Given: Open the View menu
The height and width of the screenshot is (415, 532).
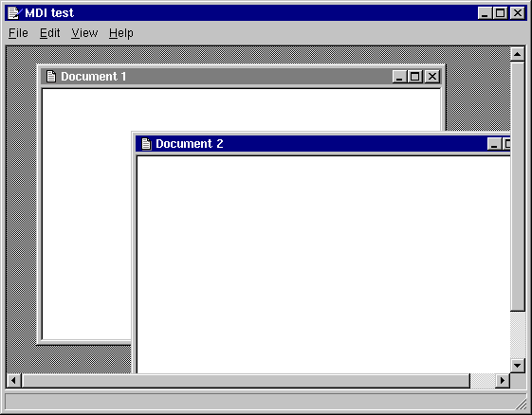Looking at the screenshot, I should (x=84, y=33).
